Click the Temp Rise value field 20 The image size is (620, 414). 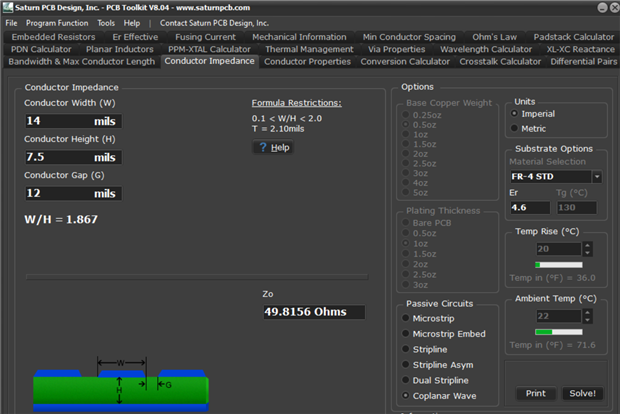click(559, 249)
